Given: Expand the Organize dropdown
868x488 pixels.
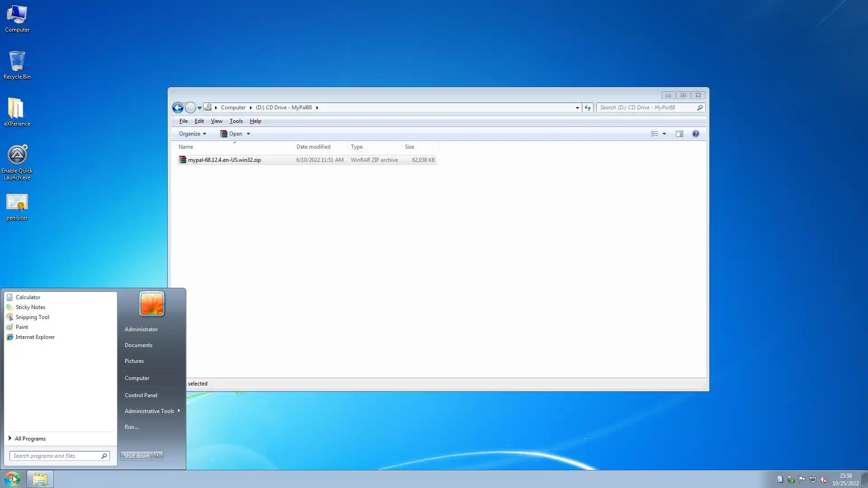Looking at the screenshot, I should [192, 134].
